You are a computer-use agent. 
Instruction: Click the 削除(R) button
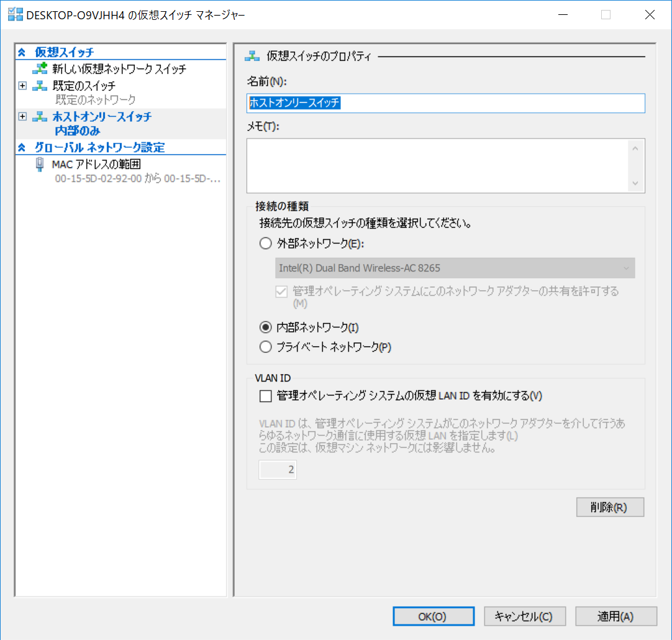(x=610, y=507)
